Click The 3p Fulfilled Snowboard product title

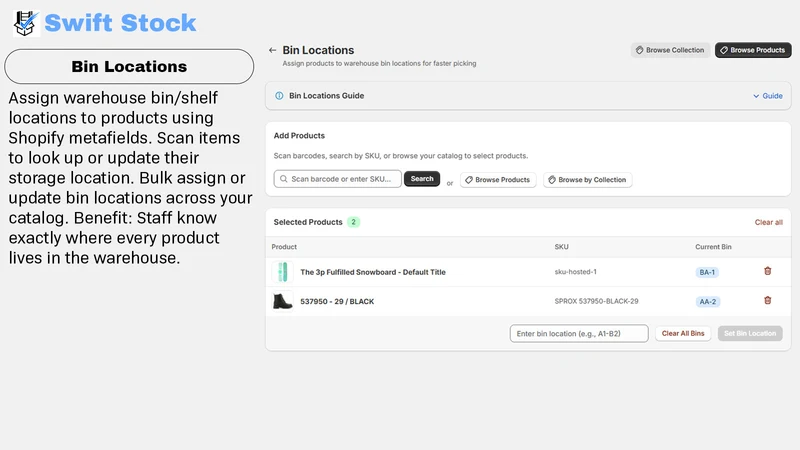(x=373, y=272)
